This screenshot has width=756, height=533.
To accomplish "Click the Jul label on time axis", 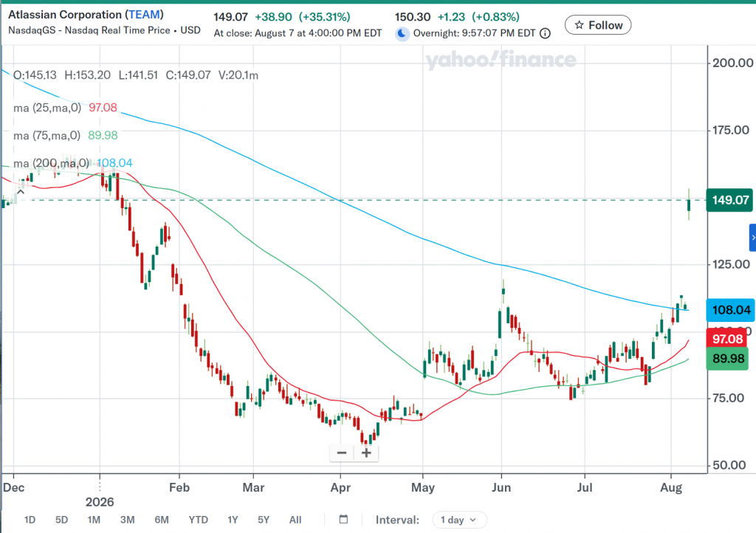I will (585, 487).
